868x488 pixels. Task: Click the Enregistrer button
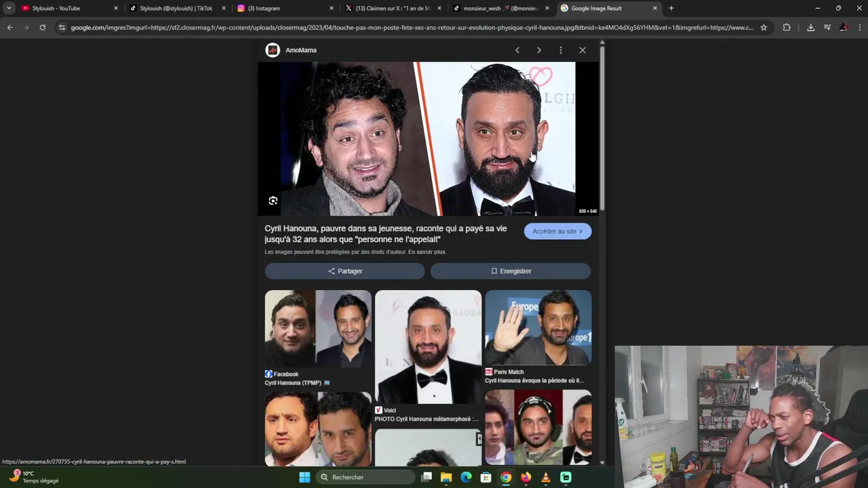click(x=511, y=271)
